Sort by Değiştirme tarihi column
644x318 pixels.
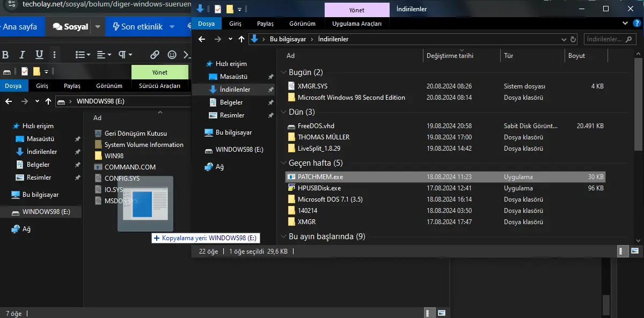(x=462, y=55)
